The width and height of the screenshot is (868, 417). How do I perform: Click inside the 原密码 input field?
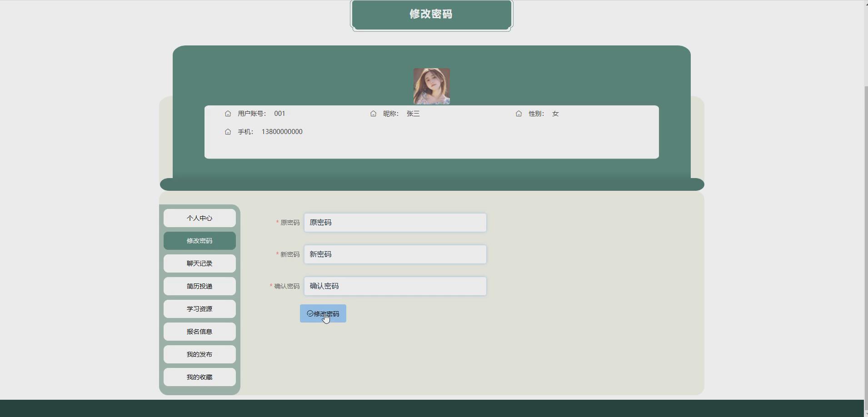coord(395,223)
